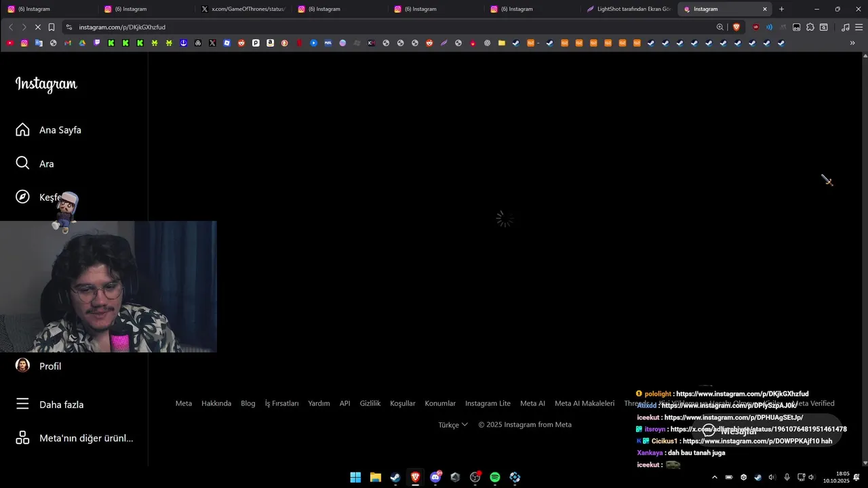Open the Netflix bookmark

299,43
